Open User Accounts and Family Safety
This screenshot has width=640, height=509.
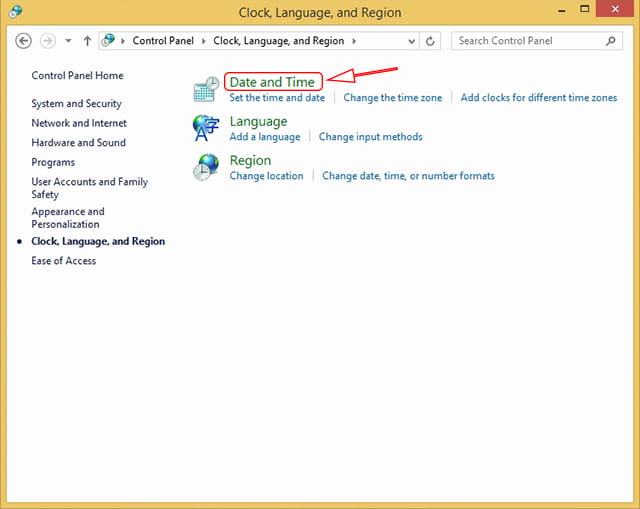[x=89, y=188]
